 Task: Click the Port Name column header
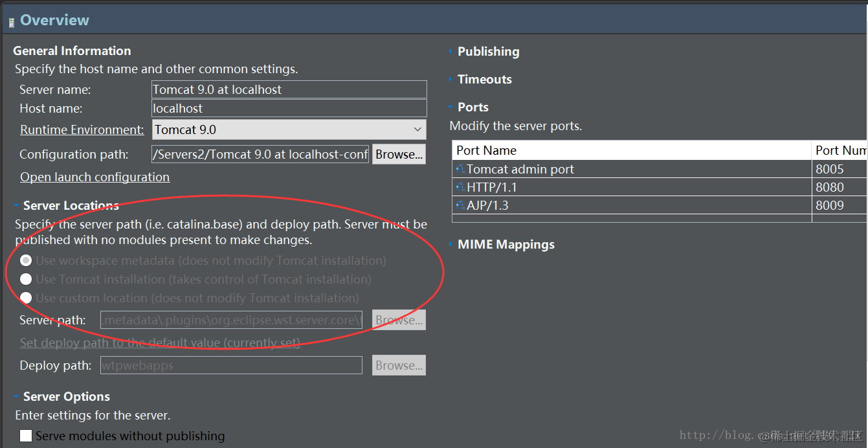point(632,150)
